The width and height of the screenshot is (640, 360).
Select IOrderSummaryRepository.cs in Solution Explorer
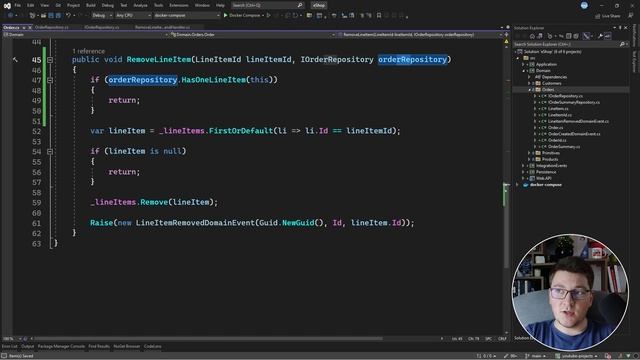[573, 102]
